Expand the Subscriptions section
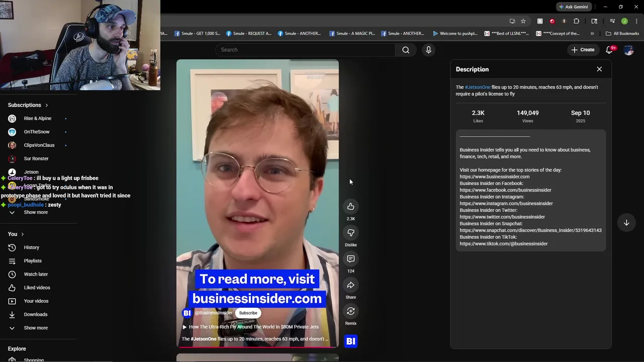 28,105
